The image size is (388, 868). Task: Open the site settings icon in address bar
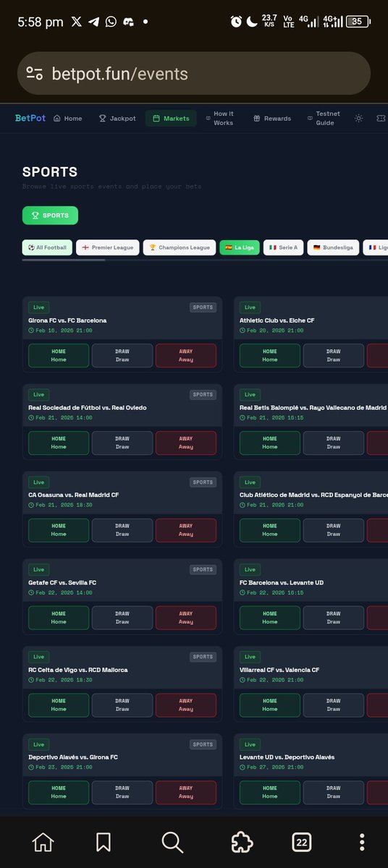34,73
